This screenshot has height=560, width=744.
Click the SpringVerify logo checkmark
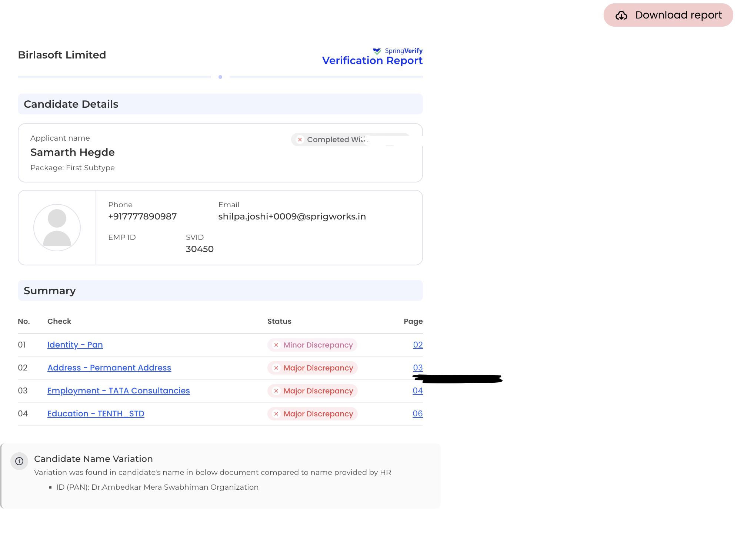377,51
